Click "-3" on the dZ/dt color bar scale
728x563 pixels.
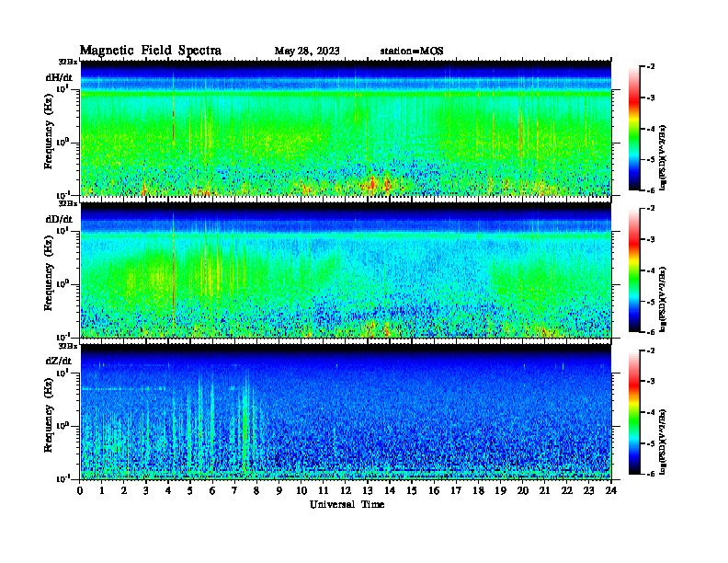(x=651, y=382)
